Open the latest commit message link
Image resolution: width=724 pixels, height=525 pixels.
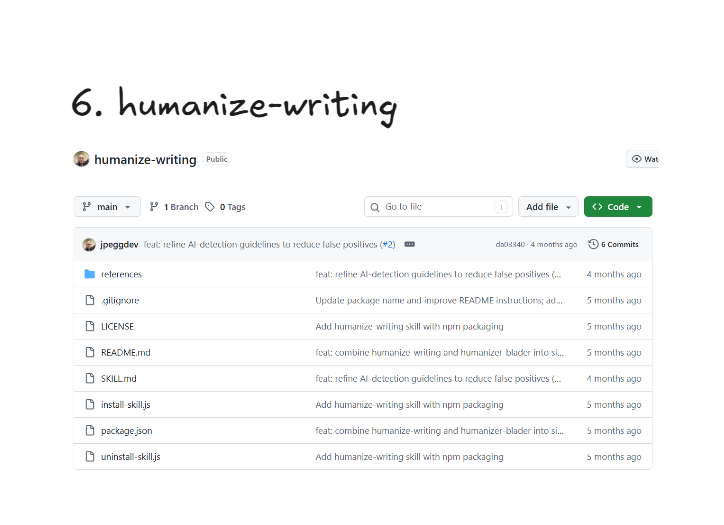260,244
